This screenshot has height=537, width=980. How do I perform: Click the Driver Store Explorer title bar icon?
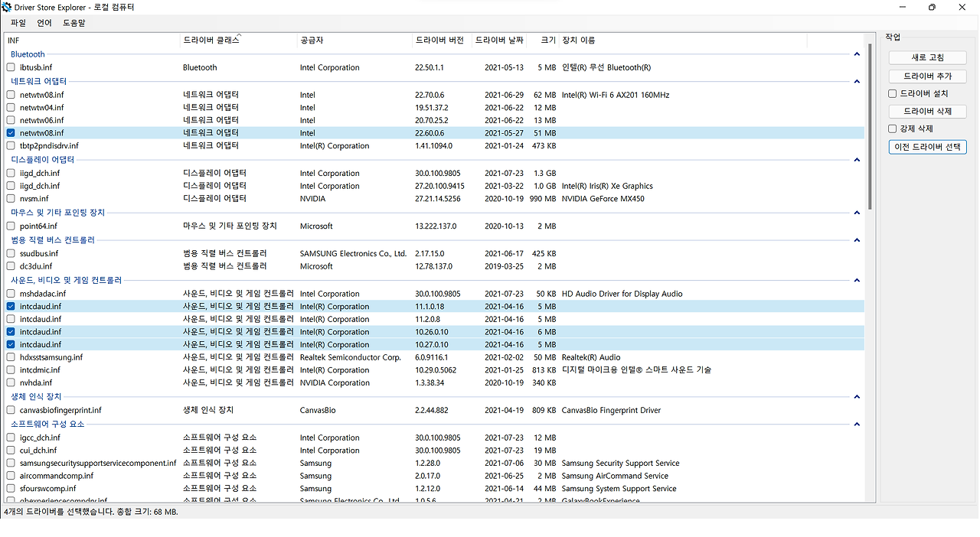point(8,7)
